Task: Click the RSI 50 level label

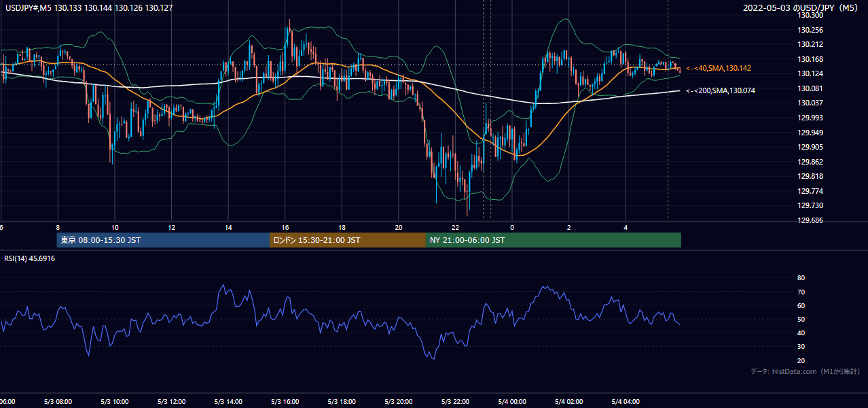Action: click(x=801, y=319)
